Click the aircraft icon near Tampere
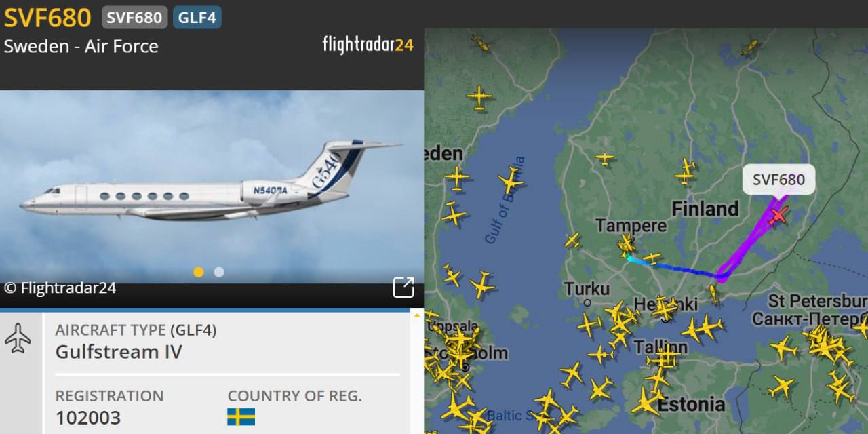Screen dimensions: 868x434 [626, 243]
